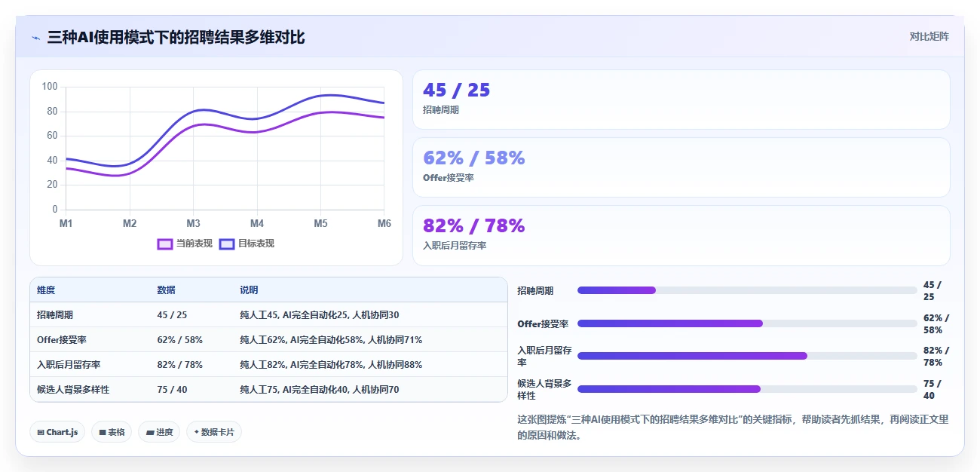Click the 维度 column header
Screen dimensions: 980x472
coord(46,290)
